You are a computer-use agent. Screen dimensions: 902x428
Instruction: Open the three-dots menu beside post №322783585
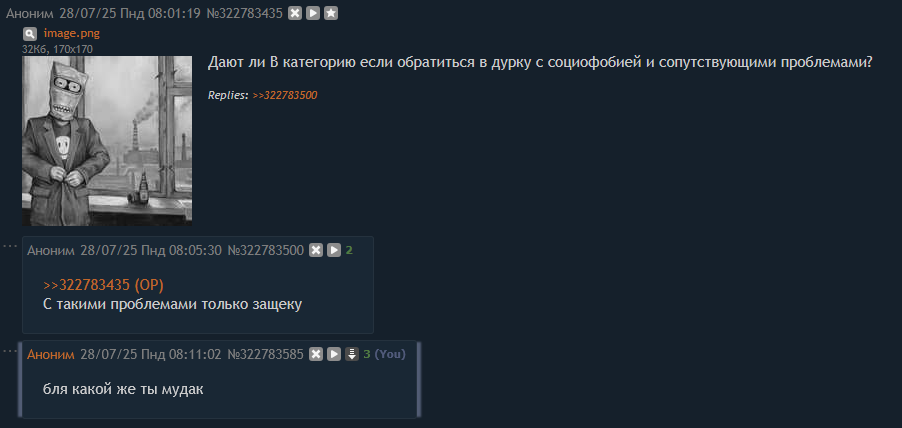(x=10, y=350)
